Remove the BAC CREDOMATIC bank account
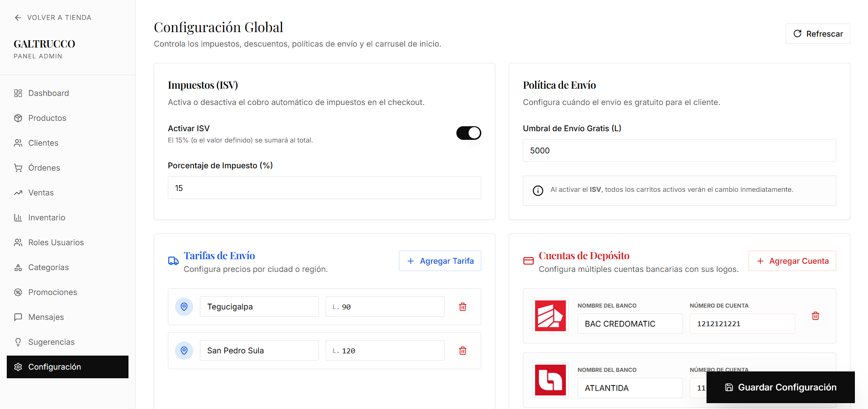Image resolution: width=868 pixels, height=409 pixels. coord(815,316)
